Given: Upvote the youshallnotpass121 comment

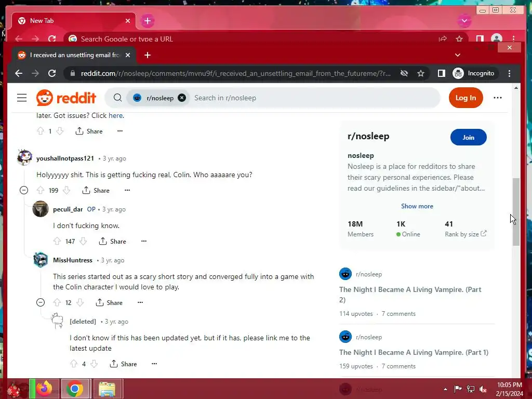Looking at the screenshot, I should pos(41,190).
